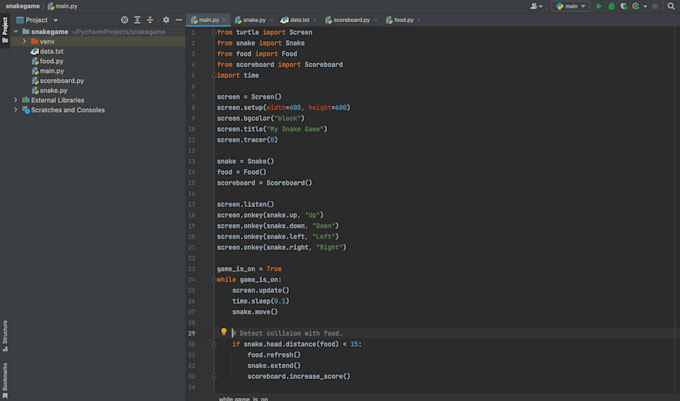Open the Bookmarks tool window
The height and width of the screenshot is (401, 680).
5,381
